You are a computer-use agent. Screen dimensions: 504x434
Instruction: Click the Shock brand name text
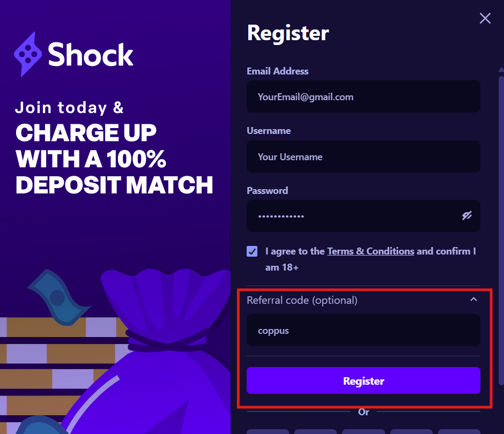point(91,55)
